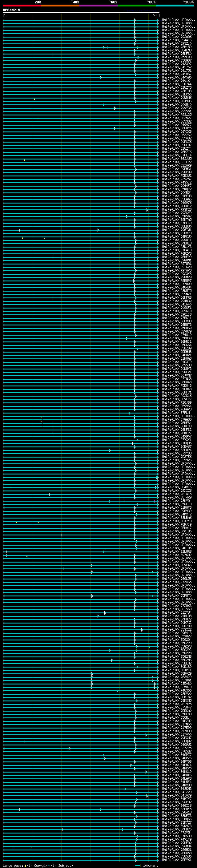
Task: Select the UniRef100_Q96C32 label
Action: tap(177, 802)
